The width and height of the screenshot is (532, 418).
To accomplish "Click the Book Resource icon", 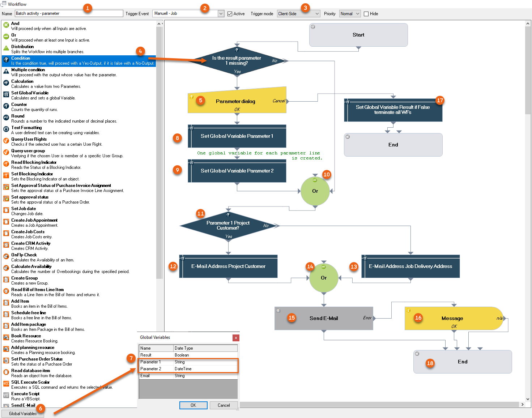I will coord(6,337).
